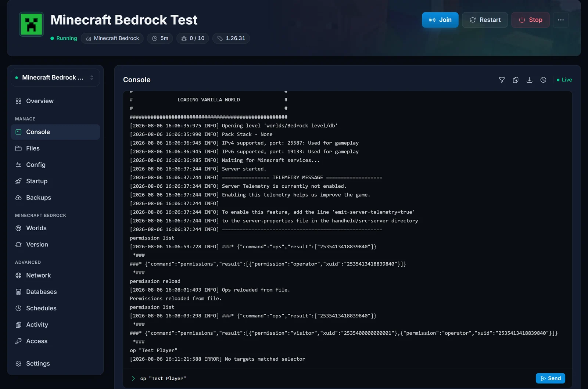
Task: View the Activity log
Action: [x=55, y=325]
